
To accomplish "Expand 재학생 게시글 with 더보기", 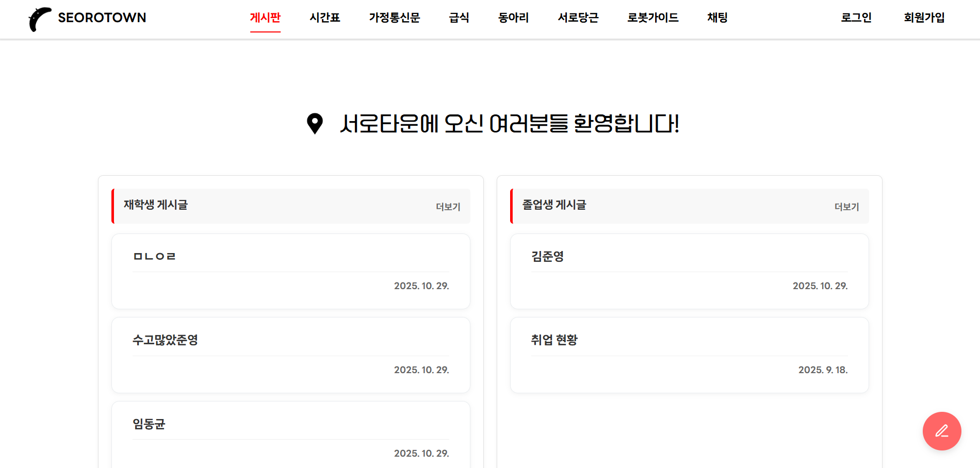I will pyautogui.click(x=448, y=207).
